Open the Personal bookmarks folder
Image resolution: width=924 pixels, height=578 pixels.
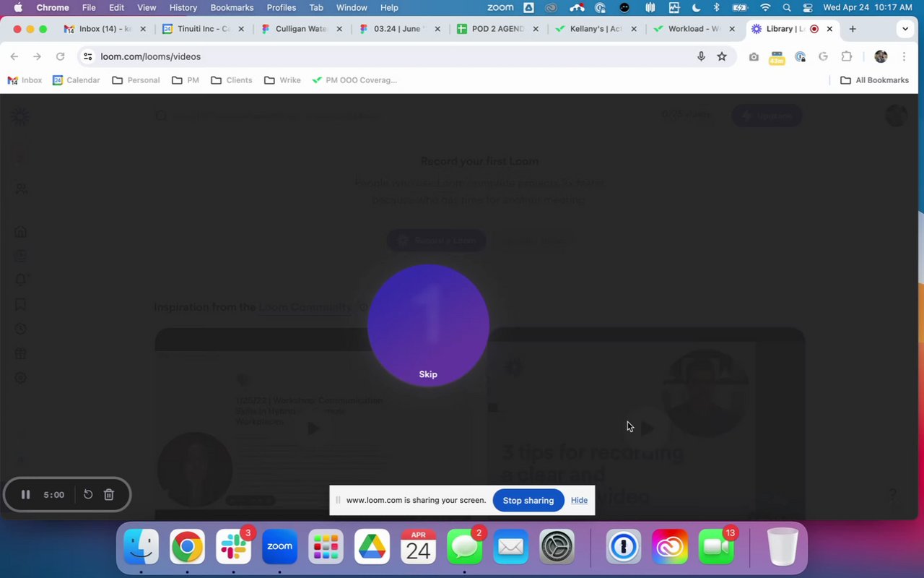(136, 80)
